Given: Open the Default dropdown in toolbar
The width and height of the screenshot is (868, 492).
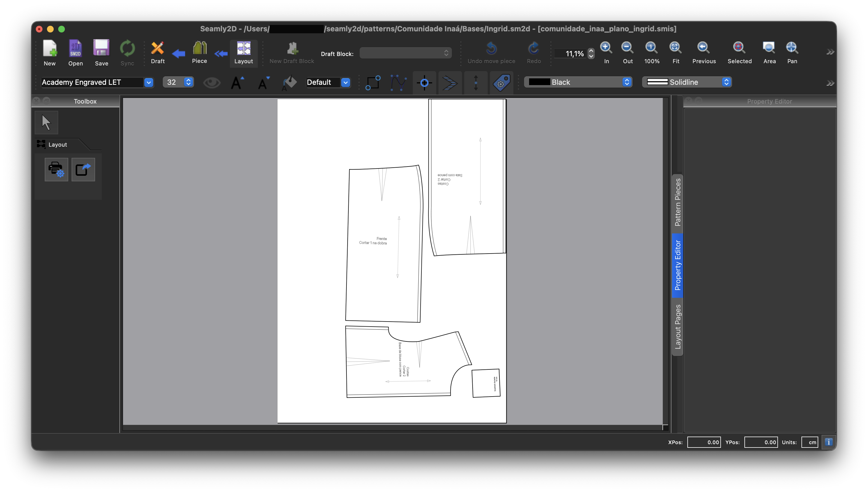Looking at the screenshot, I should click(345, 83).
